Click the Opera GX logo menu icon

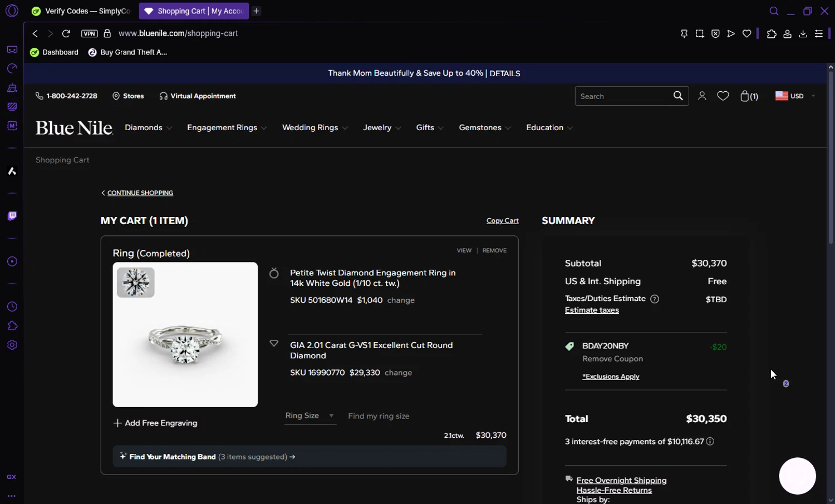pyautogui.click(x=12, y=11)
